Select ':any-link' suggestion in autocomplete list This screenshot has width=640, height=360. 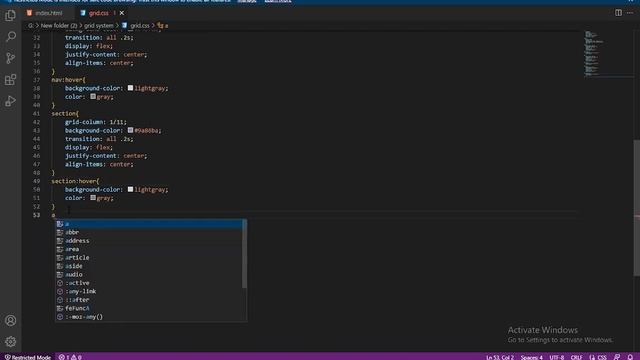coord(149,291)
